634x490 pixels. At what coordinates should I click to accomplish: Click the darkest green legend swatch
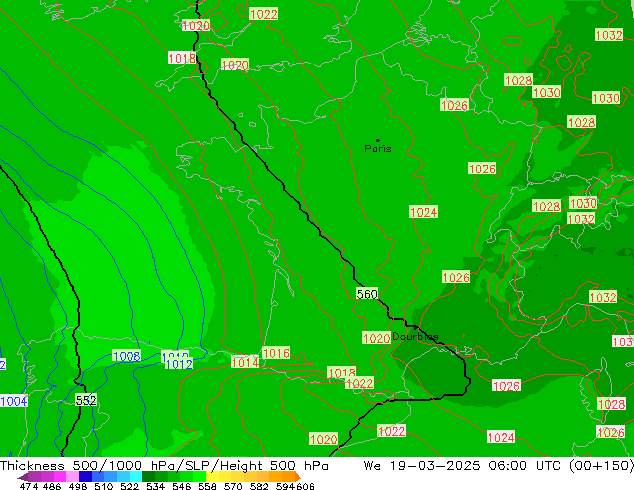[148, 476]
